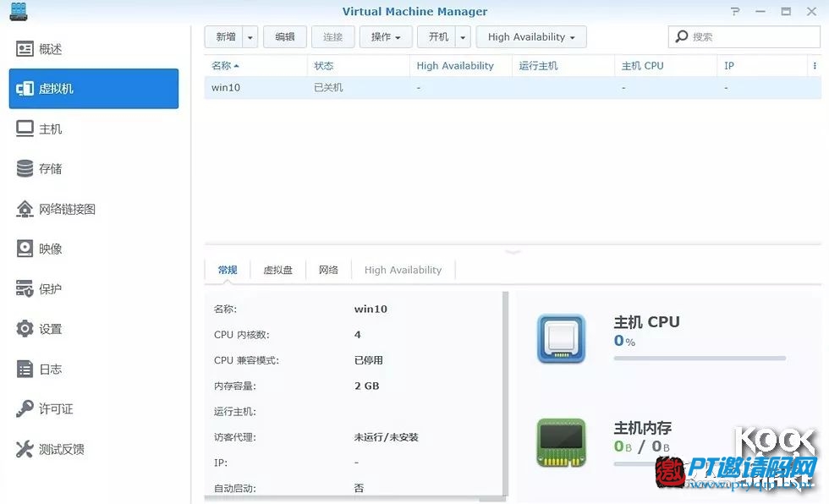
Task: Switch to the 虚拟盘 virtual disk tab
Action: click(277, 270)
